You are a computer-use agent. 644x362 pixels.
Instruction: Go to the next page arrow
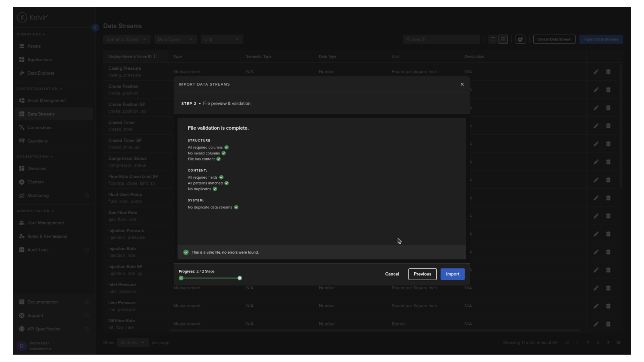(x=608, y=343)
